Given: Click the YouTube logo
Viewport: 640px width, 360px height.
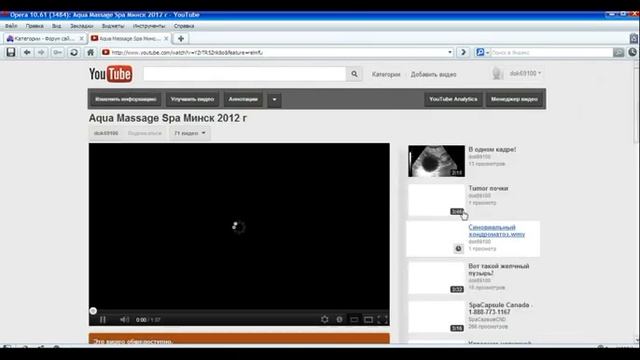Looking at the screenshot, I should [x=111, y=74].
